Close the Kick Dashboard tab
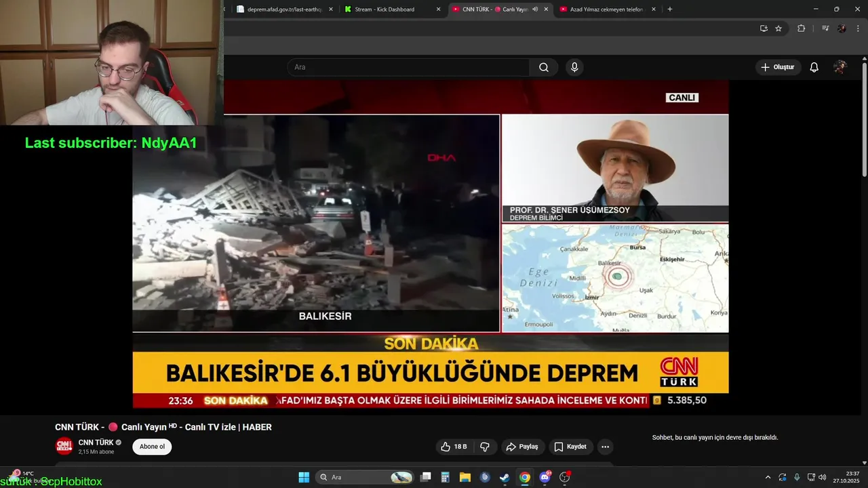This screenshot has width=868, height=488. click(438, 9)
